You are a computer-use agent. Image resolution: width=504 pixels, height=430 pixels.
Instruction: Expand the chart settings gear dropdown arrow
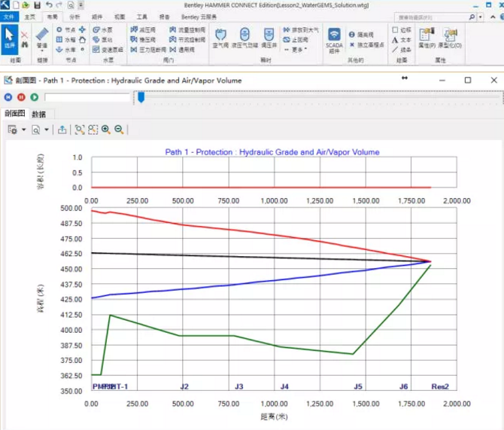click(23, 130)
